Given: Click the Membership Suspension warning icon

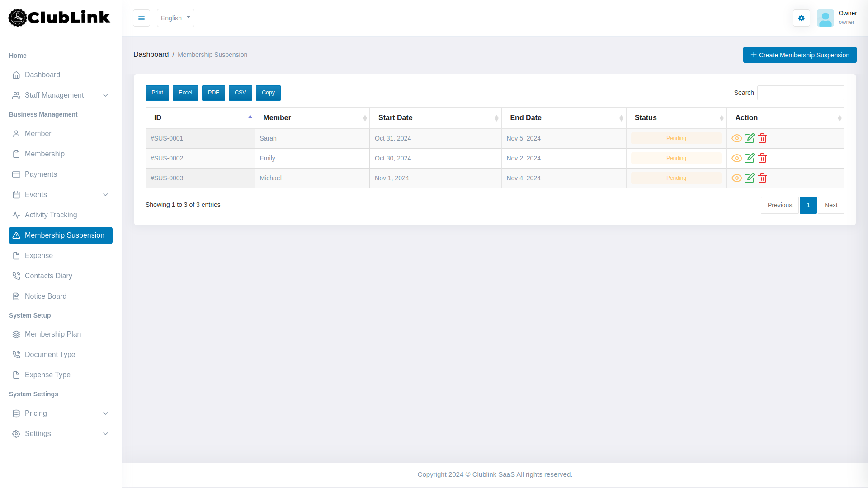Looking at the screenshot, I should pos(16,235).
